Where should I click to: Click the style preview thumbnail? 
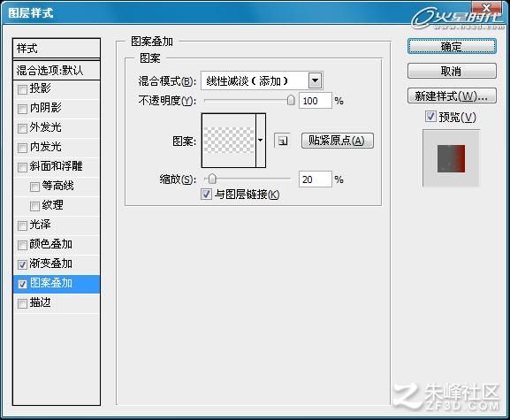pos(451,158)
